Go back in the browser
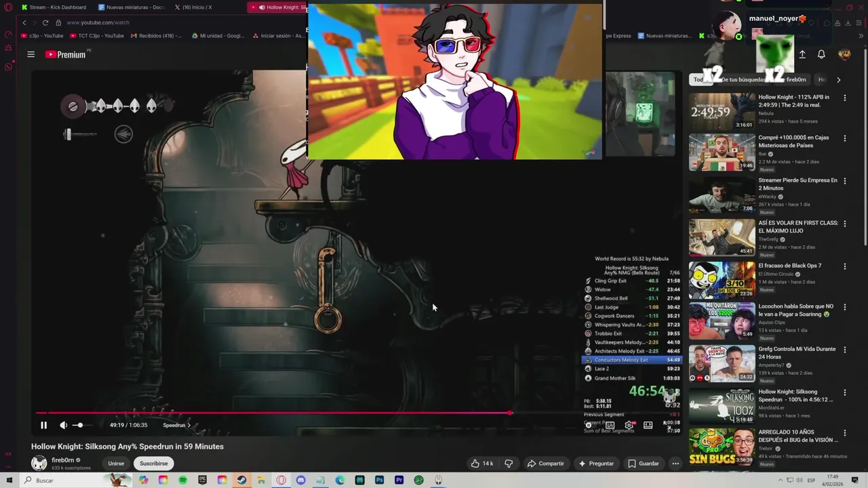The image size is (868, 488). pos(24,22)
